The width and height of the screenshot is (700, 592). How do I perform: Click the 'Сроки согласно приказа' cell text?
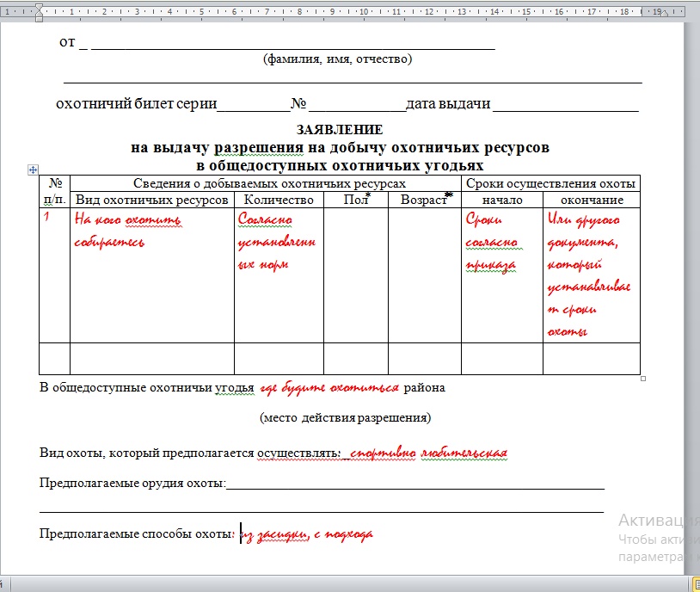click(x=491, y=242)
